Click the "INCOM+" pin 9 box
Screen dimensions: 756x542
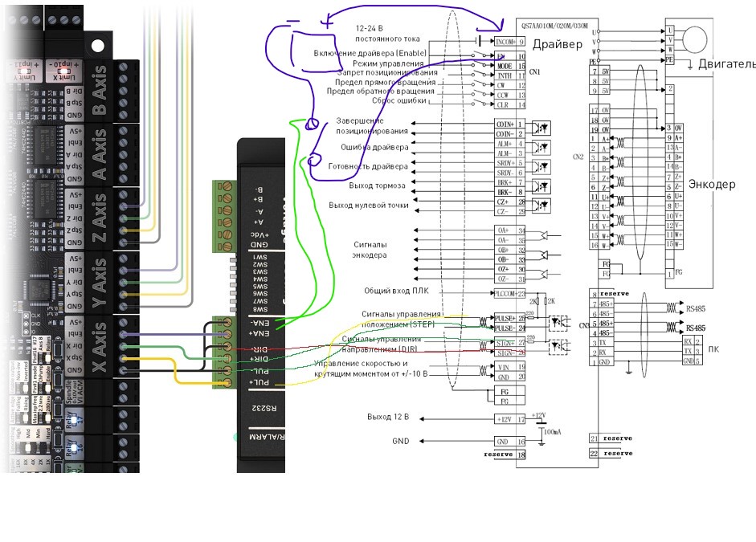[509, 42]
